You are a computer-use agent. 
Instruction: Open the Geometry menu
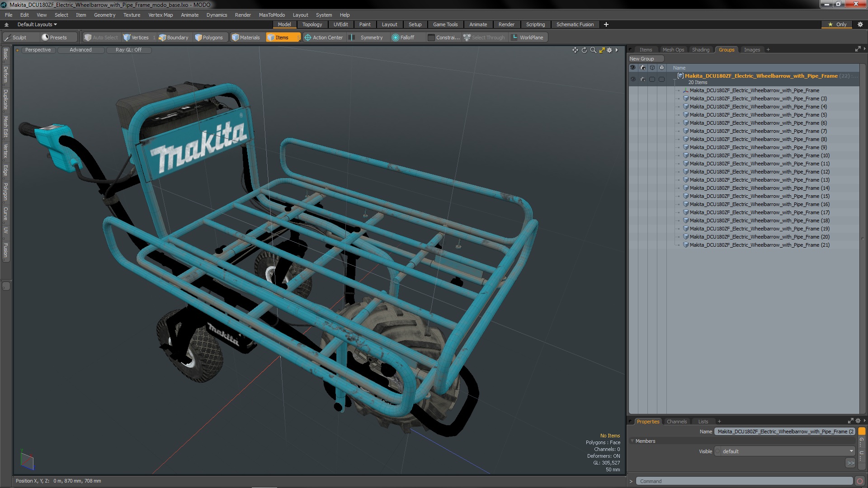[104, 15]
